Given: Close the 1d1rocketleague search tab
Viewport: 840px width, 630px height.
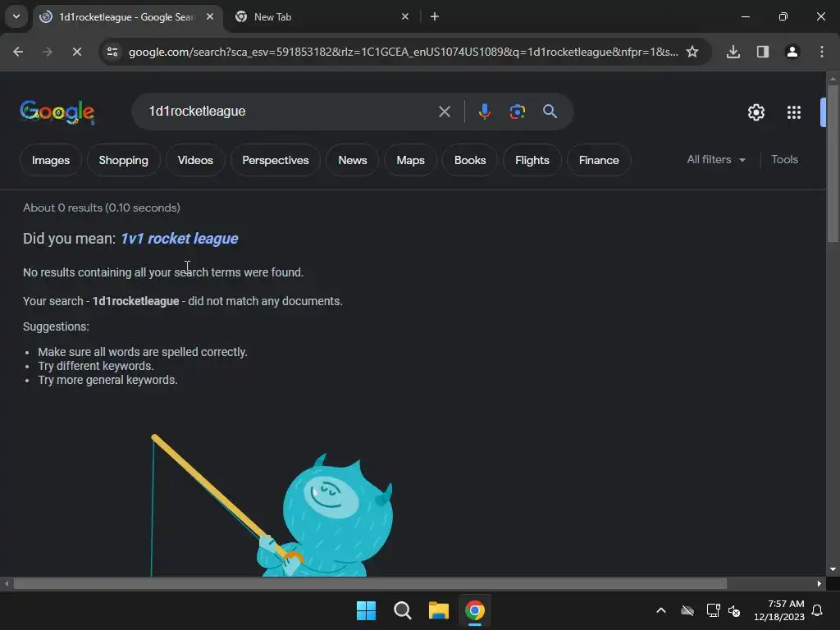Looking at the screenshot, I should click(x=210, y=16).
